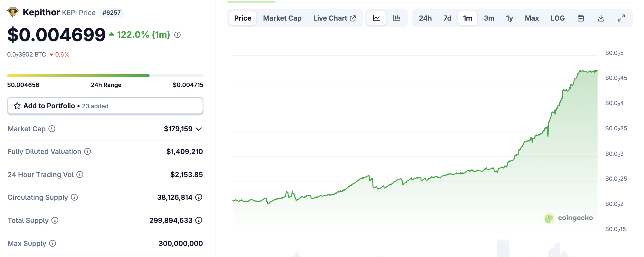Open the price change info icon next to 122.0%
The height and width of the screenshot is (257, 644).
177,35
